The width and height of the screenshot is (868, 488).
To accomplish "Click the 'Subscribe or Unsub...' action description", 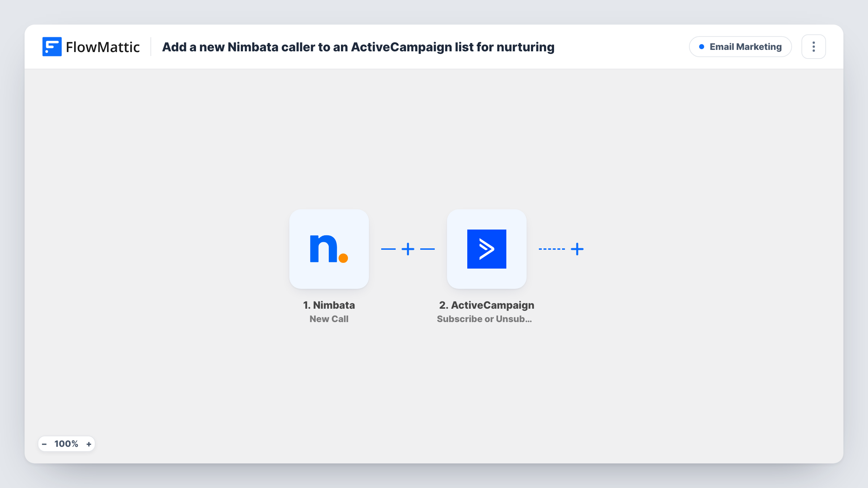I will (x=485, y=319).
